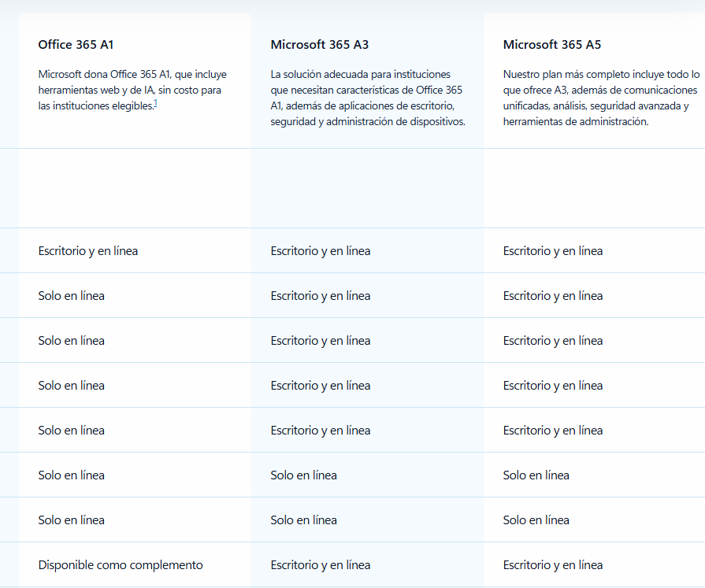The height and width of the screenshot is (588, 705).
Task: Click the Office 365 A1 plan heading
Action: (x=76, y=44)
